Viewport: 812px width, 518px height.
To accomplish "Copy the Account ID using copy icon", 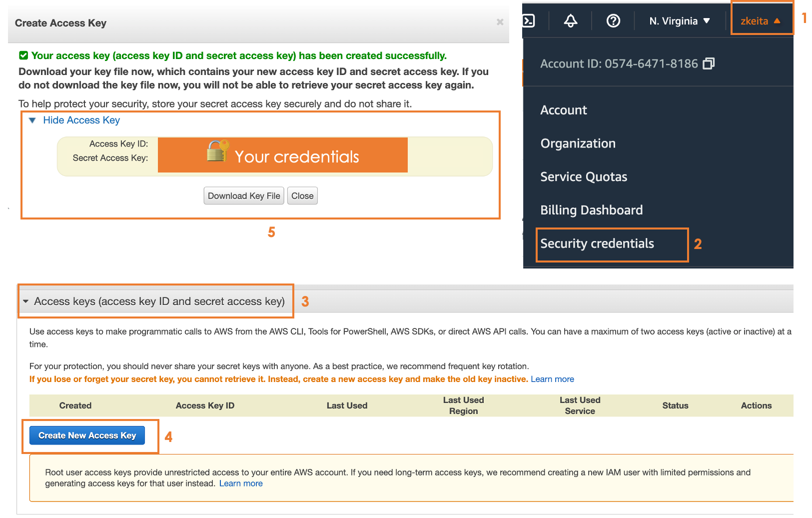I will [x=709, y=63].
